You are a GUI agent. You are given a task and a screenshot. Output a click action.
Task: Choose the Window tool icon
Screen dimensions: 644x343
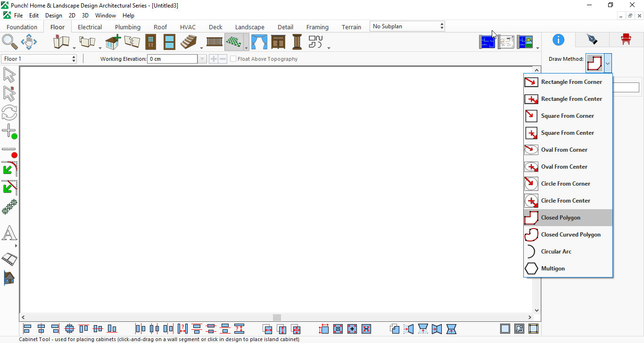click(169, 42)
